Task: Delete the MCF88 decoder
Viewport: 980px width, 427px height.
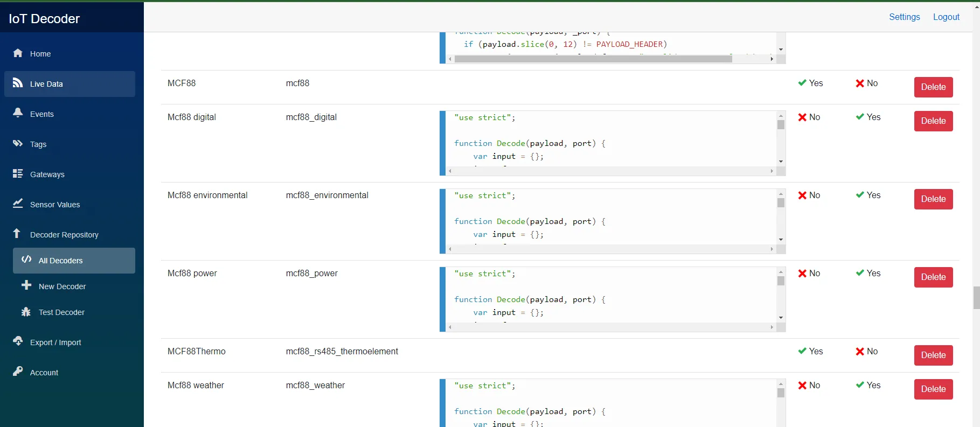Action: (x=933, y=87)
